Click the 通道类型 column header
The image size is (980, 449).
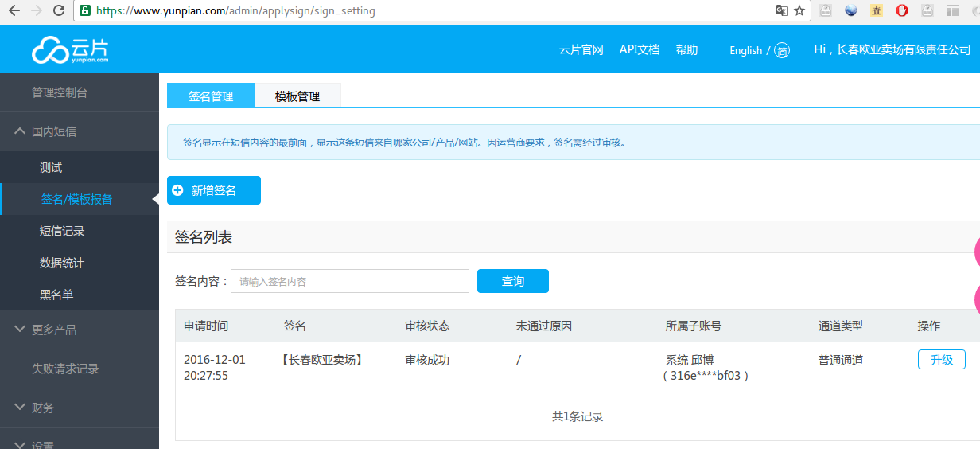[x=841, y=326]
